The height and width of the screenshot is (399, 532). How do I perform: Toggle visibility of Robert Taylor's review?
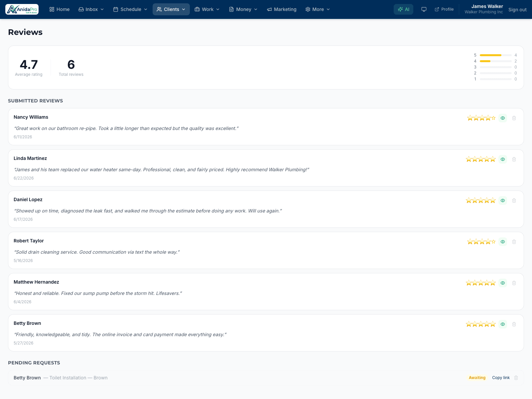pyautogui.click(x=503, y=242)
